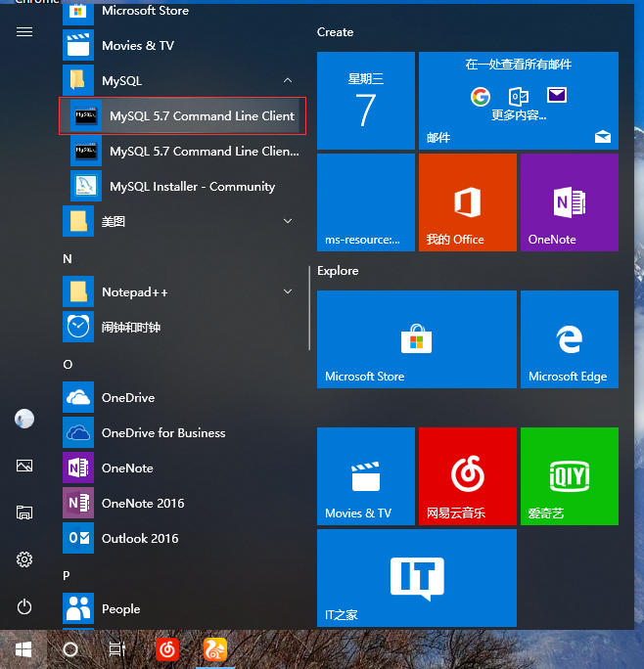Viewport: 644px width, 669px height.
Task: Expand the 美图 folder
Action: (288, 221)
